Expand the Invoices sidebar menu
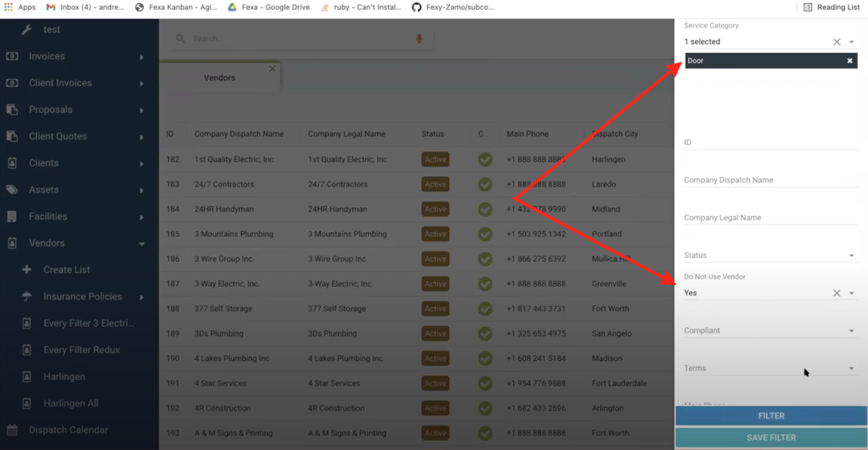The image size is (868, 450). [x=141, y=57]
